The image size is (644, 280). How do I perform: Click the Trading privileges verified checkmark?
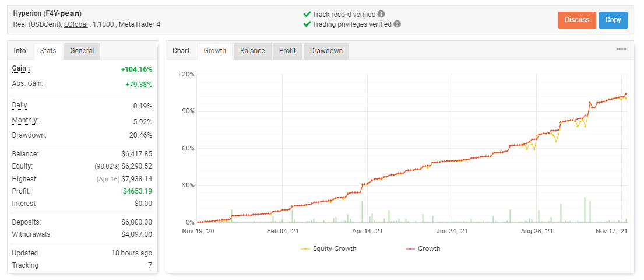[307, 24]
